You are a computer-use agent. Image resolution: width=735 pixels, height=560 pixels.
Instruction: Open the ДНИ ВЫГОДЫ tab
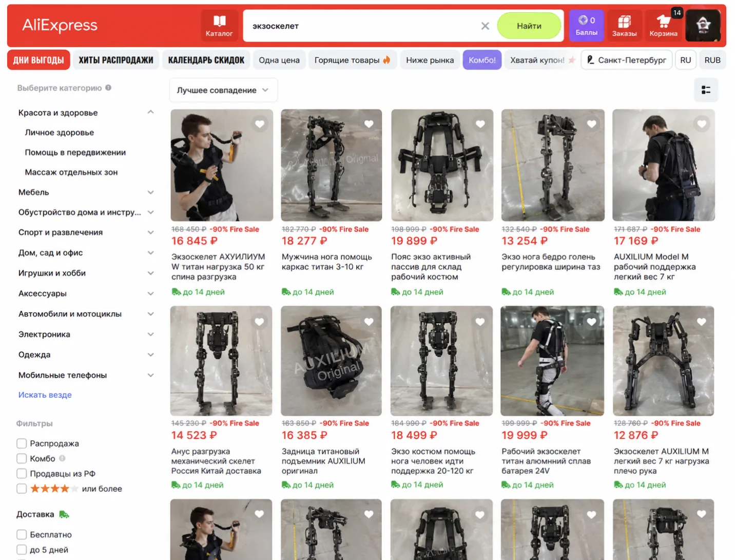[38, 60]
